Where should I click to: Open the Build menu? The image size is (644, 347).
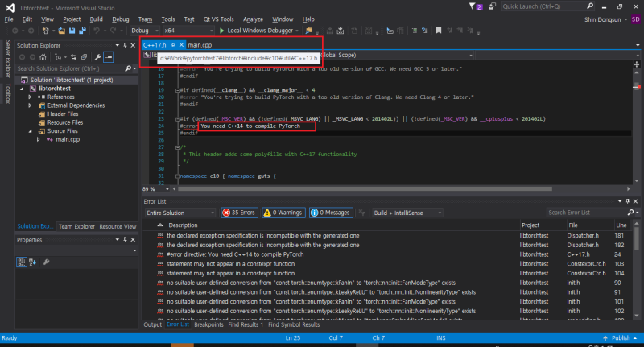click(96, 19)
